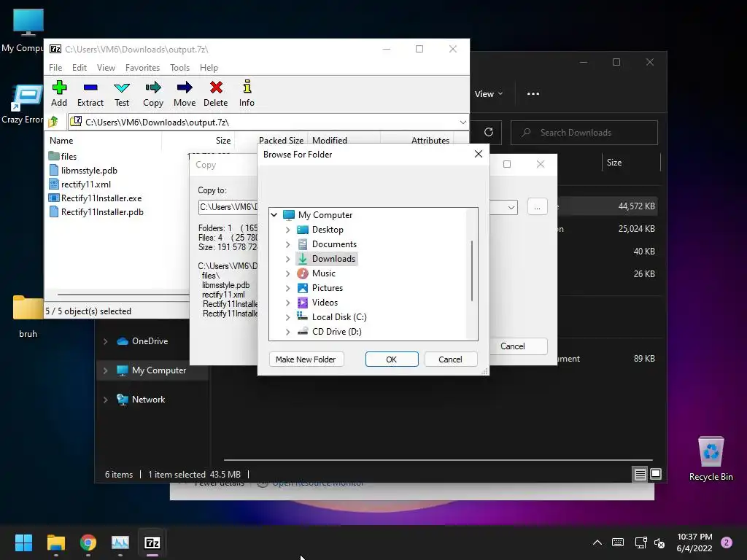Click the Search Downloads field
This screenshot has width=747, height=560.
(584, 133)
